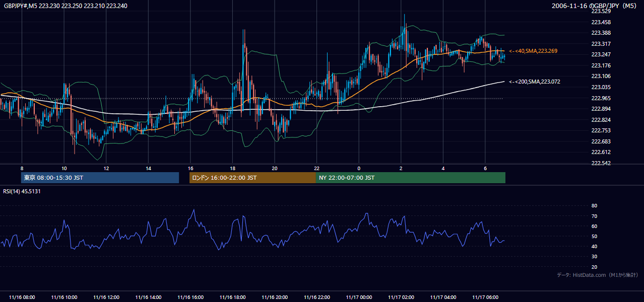Click RSI scale label 20

pos(594,267)
